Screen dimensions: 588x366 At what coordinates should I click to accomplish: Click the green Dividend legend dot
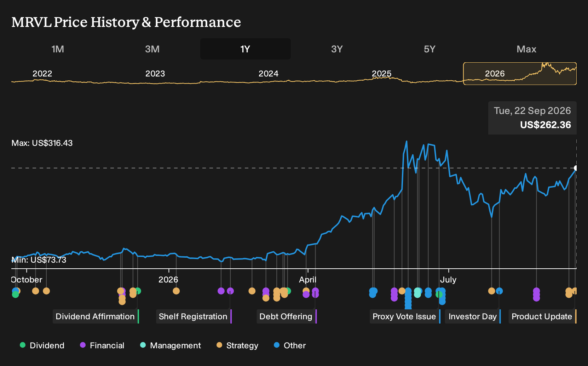23,345
